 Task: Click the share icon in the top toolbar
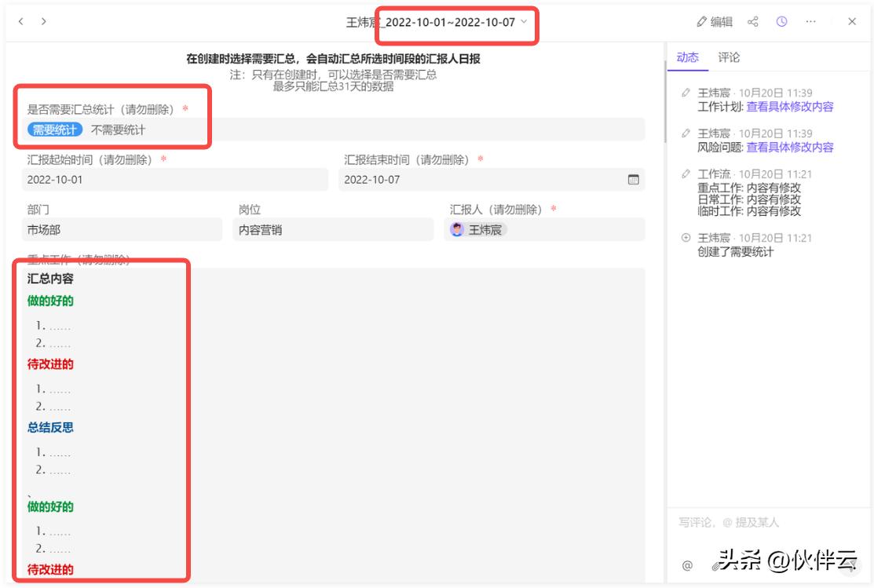pyautogui.click(x=753, y=21)
